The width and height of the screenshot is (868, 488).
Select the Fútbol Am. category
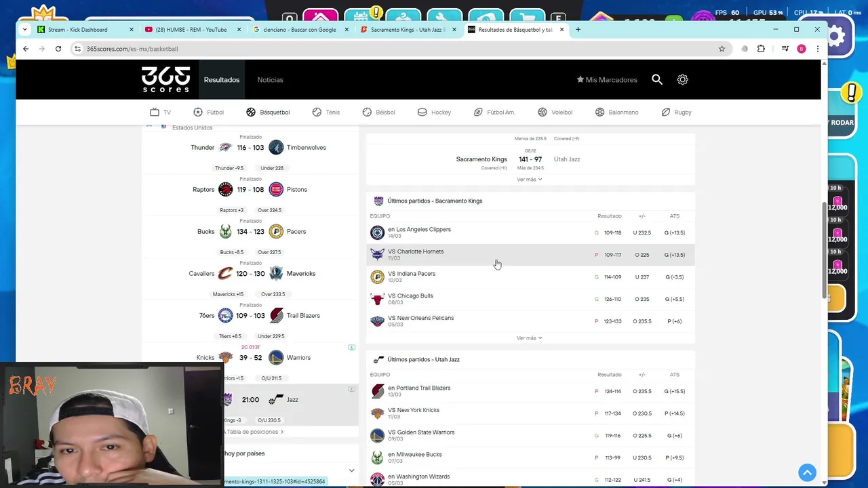coord(494,112)
